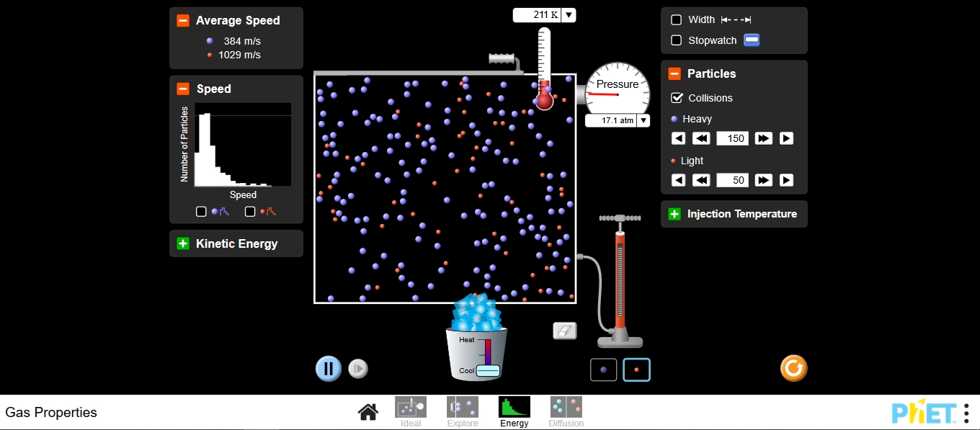This screenshot has width=980, height=430.
Task: Enable the Width checkbox
Action: 676,20
